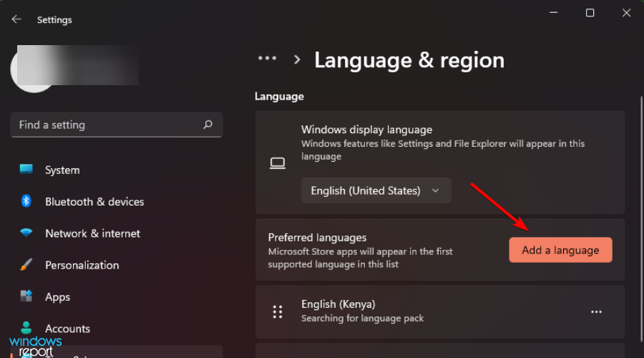Open the System settings category

pos(62,170)
